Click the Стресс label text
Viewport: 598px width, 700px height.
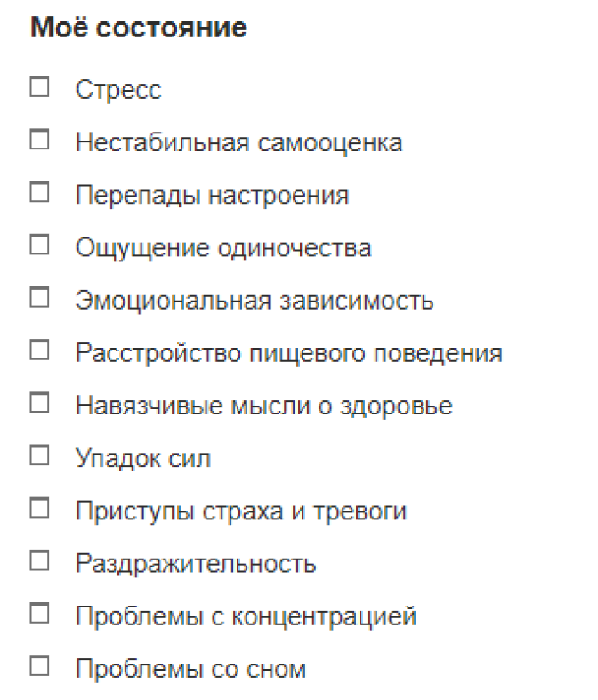pos(118,90)
